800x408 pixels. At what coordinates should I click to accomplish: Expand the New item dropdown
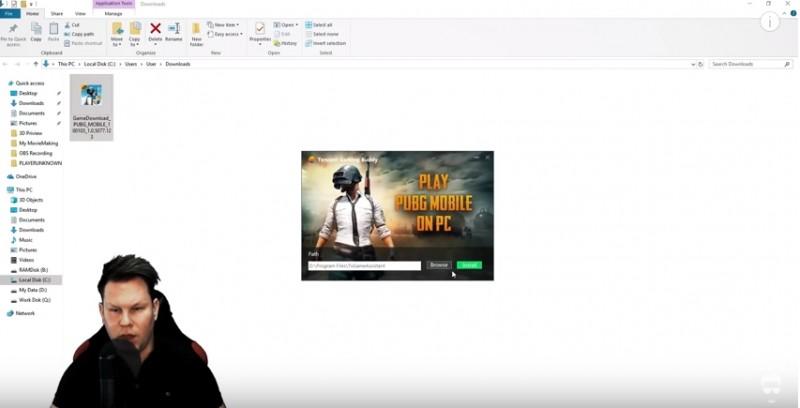click(223, 24)
